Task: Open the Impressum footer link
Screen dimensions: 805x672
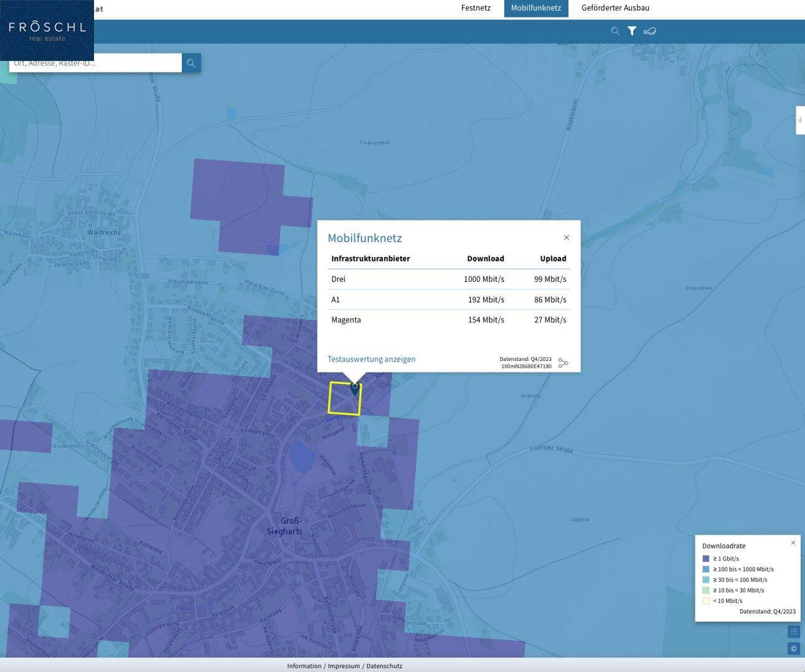Action: tap(344, 666)
